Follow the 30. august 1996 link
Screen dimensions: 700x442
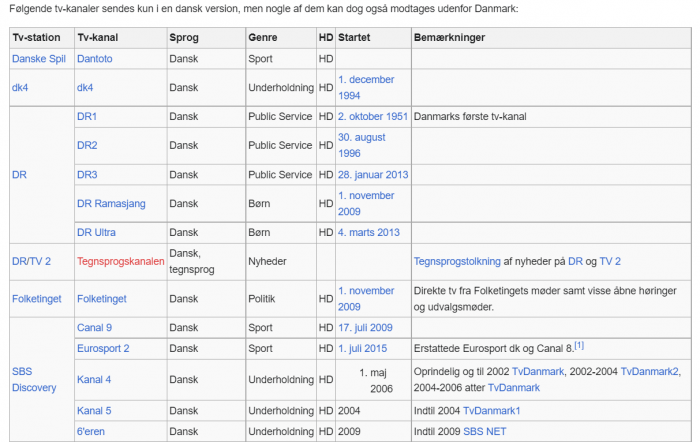362,146
